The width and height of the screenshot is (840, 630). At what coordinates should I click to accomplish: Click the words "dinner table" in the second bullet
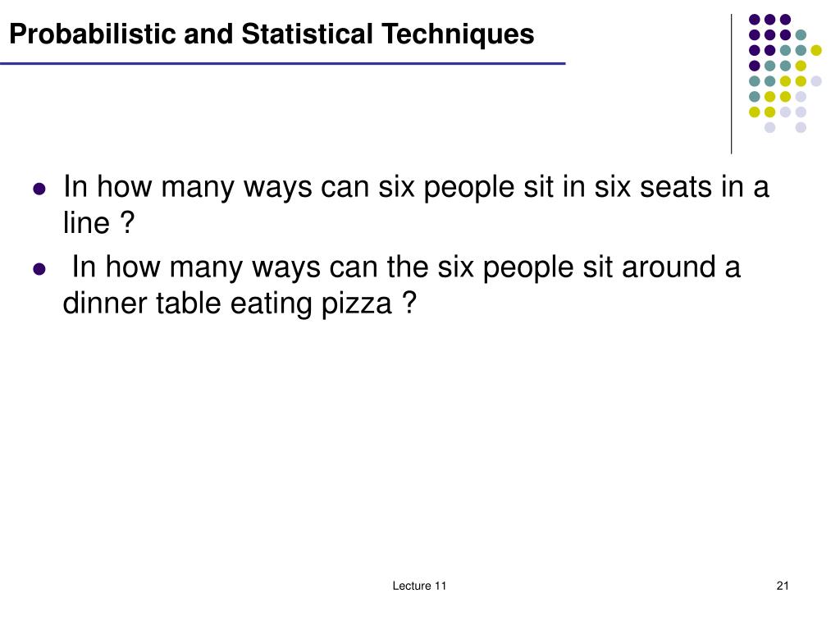[x=142, y=304]
